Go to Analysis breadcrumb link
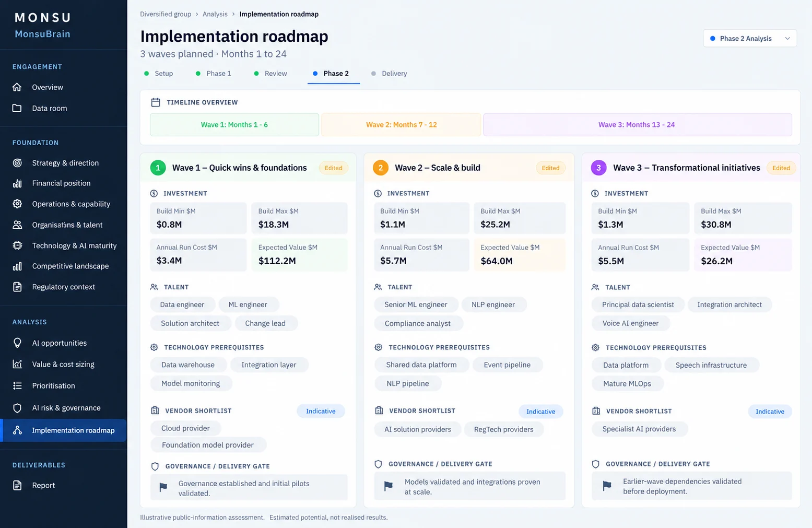The image size is (812, 528). (x=215, y=14)
